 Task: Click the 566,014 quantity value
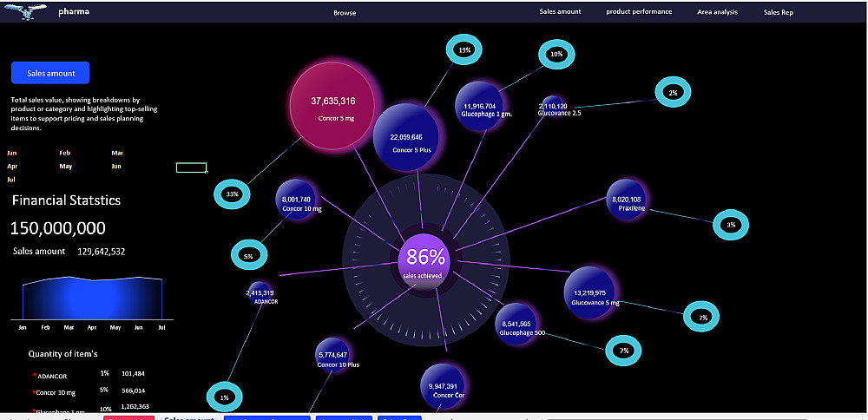click(x=134, y=390)
